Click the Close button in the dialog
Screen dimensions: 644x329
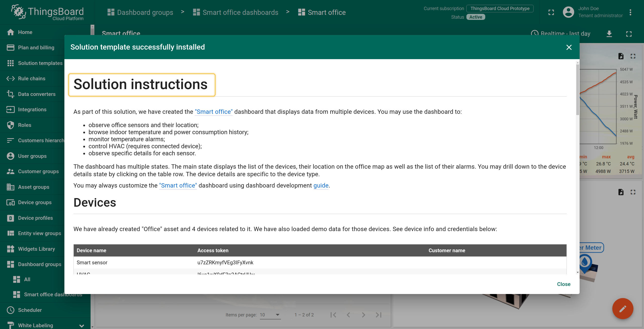[x=564, y=284]
